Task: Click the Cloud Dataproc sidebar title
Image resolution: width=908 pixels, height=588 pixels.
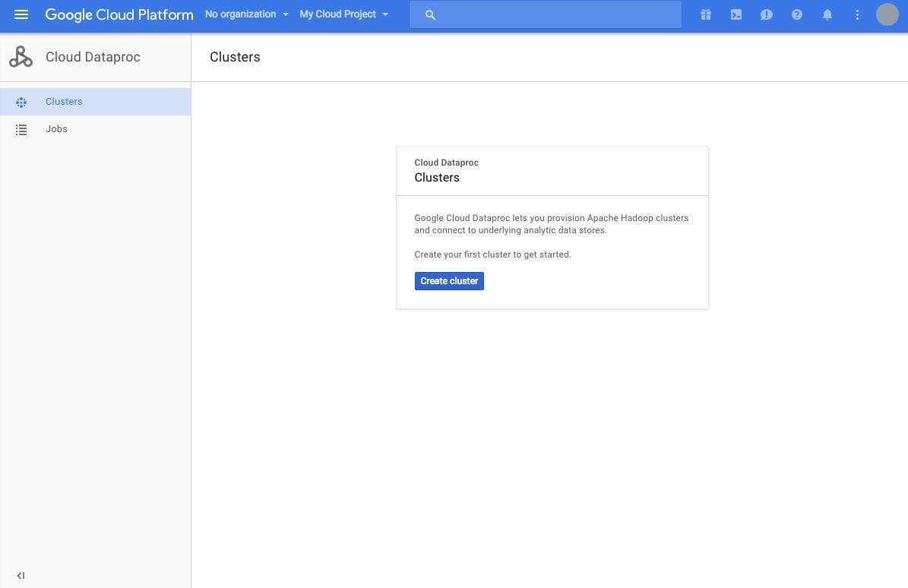Action: point(93,57)
